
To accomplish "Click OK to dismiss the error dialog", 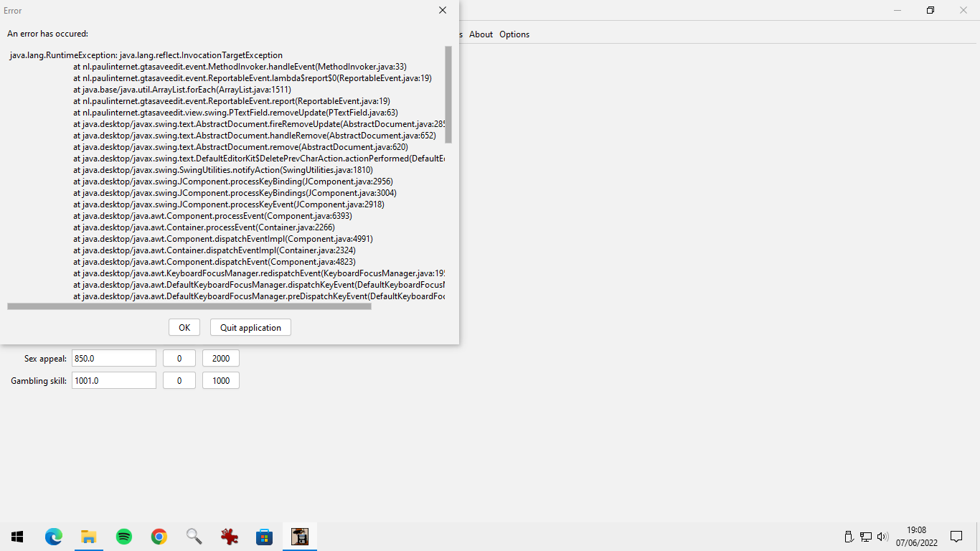I will [184, 327].
